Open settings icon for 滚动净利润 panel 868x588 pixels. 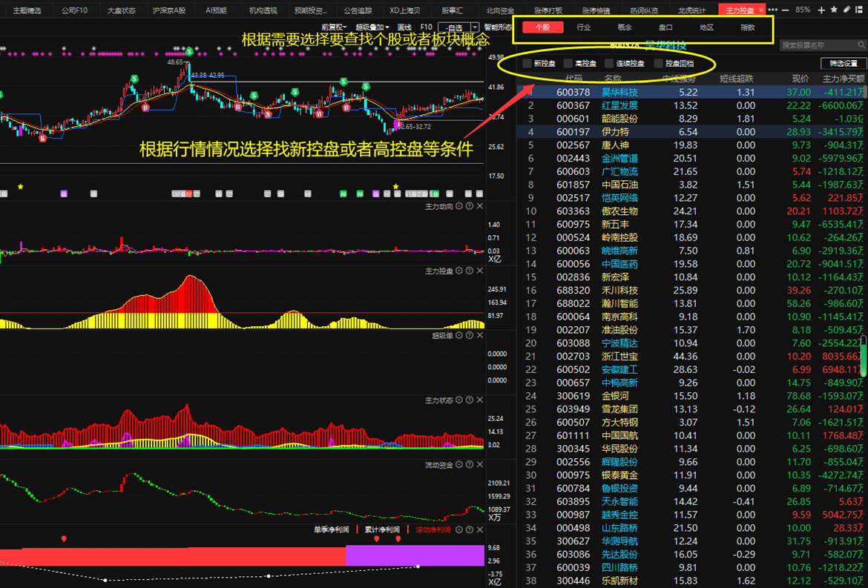[459, 530]
